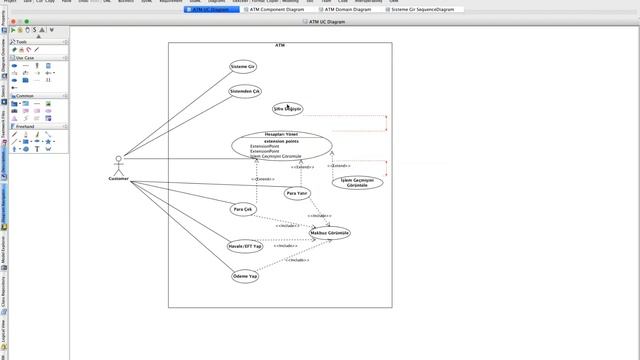Select the Package tool in Common palette
Screen dimensions: 640x360
coord(14,104)
